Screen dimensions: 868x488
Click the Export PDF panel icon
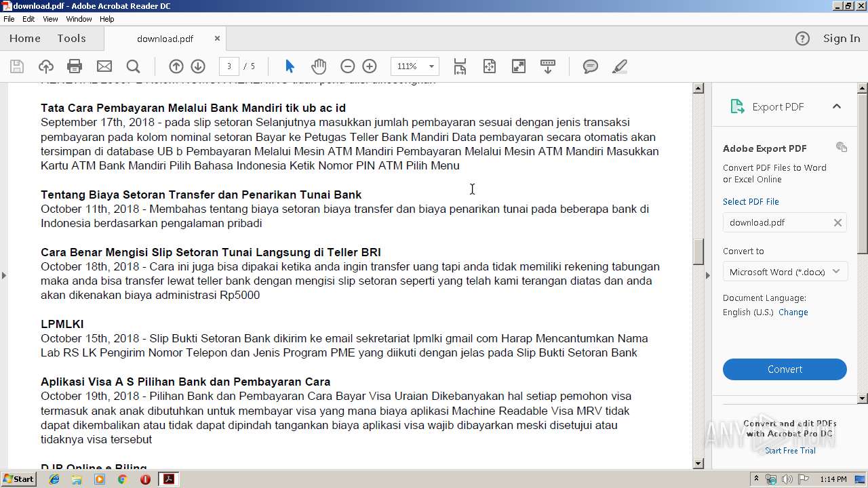(737, 106)
